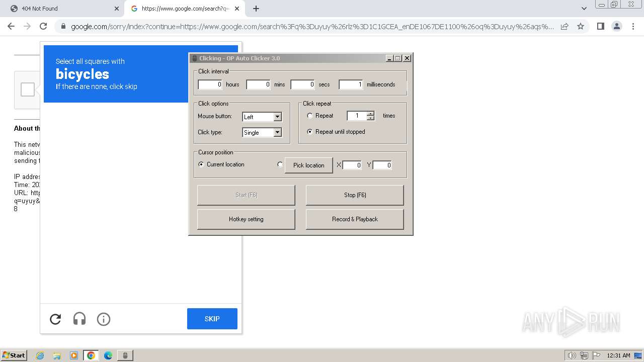Click the hours interval field
This screenshot has height=362, width=644.
coord(210,84)
